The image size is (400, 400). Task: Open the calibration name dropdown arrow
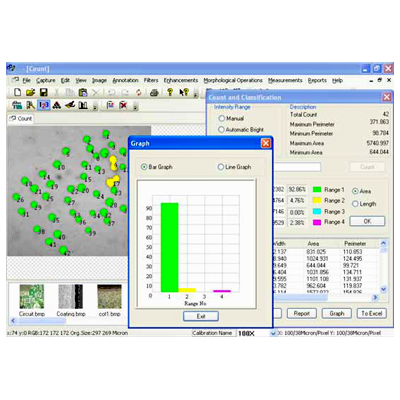(x=273, y=333)
